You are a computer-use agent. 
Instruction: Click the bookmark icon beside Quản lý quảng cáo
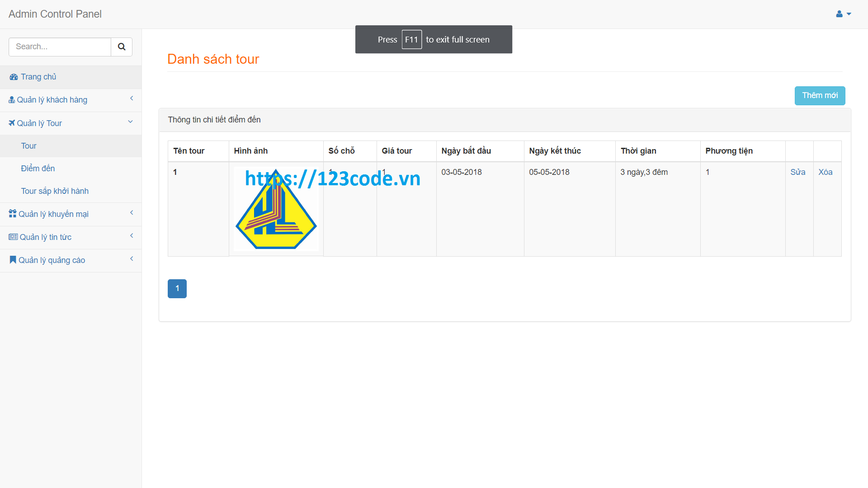12,259
